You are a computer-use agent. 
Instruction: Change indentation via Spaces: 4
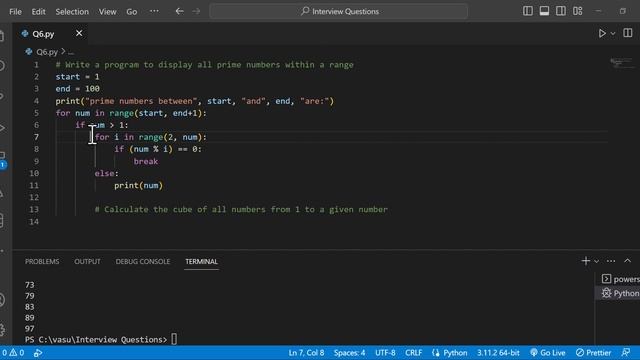point(349,353)
